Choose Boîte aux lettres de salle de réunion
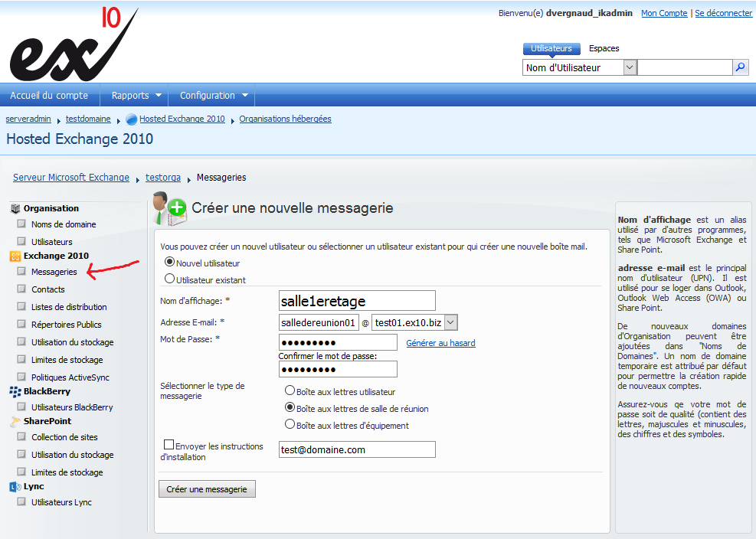Screen dimensions: 756x539 290,407
